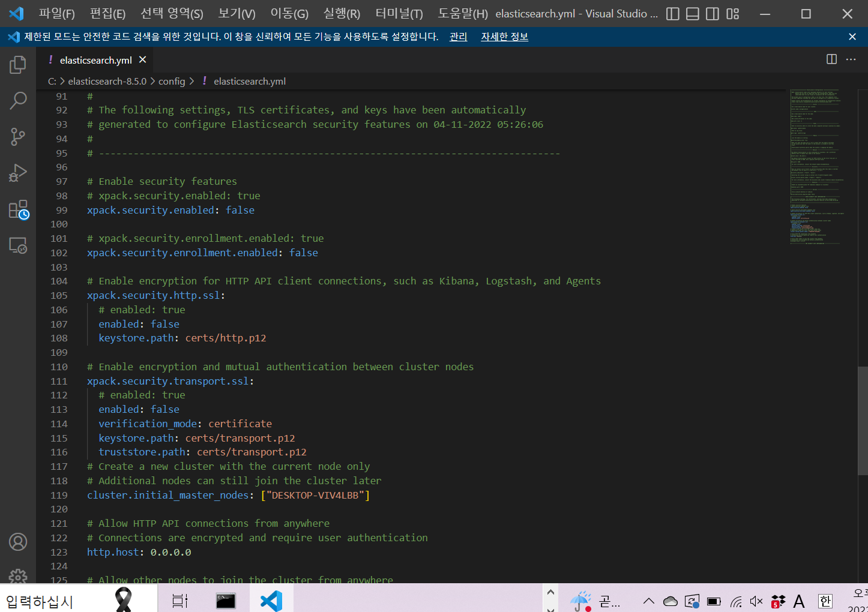Click the 자세한 정보 link
The height and width of the screenshot is (612, 868).
(x=504, y=37)
